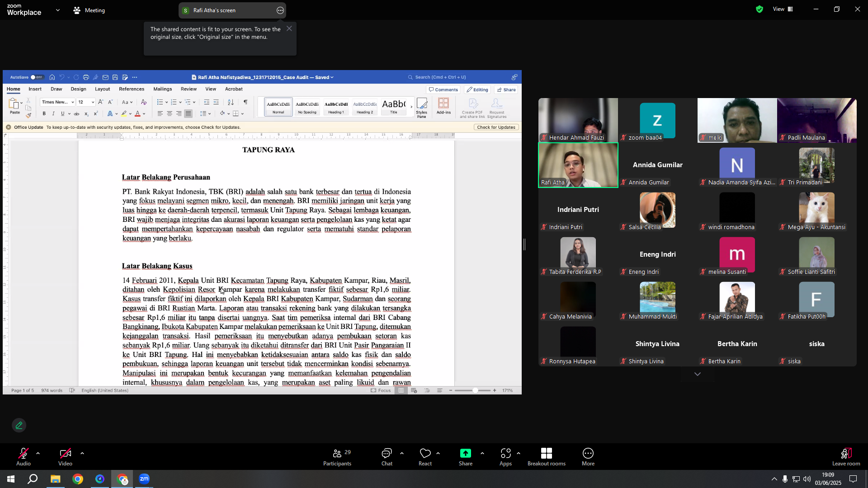Click the Word Home icon in title bar

coord(52,77)
